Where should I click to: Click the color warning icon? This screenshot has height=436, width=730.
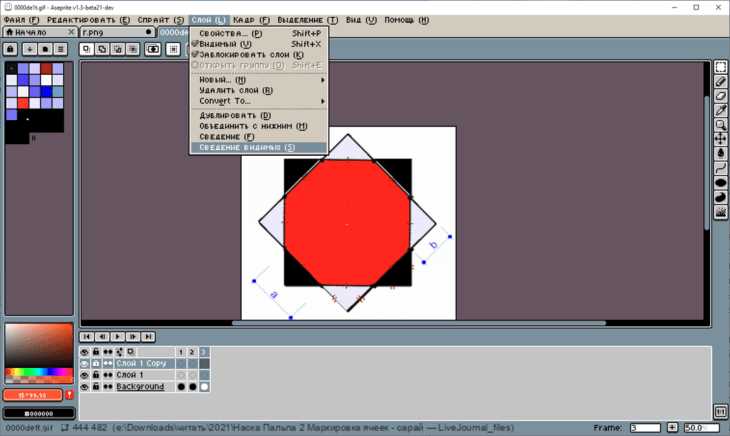point(69,395)
